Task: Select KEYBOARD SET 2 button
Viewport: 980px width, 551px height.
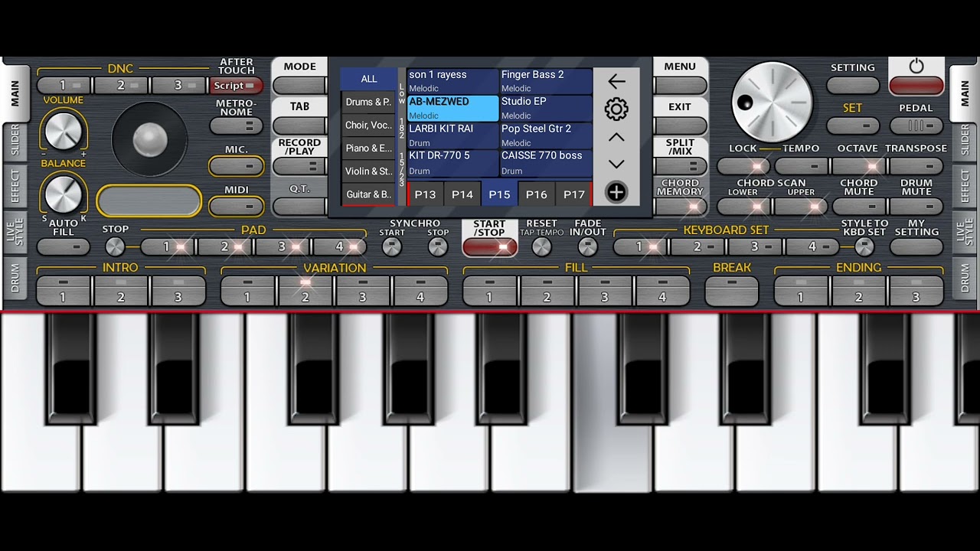Action: click(698, 247)
